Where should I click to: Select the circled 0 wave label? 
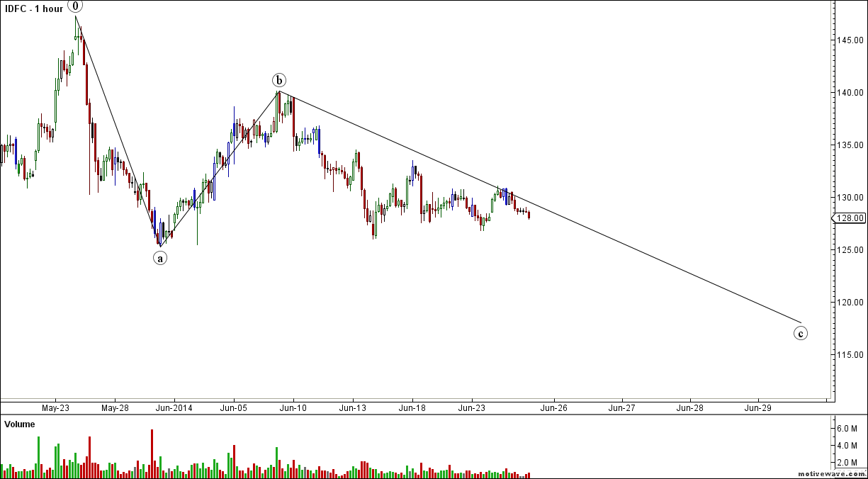pos(76,6)
